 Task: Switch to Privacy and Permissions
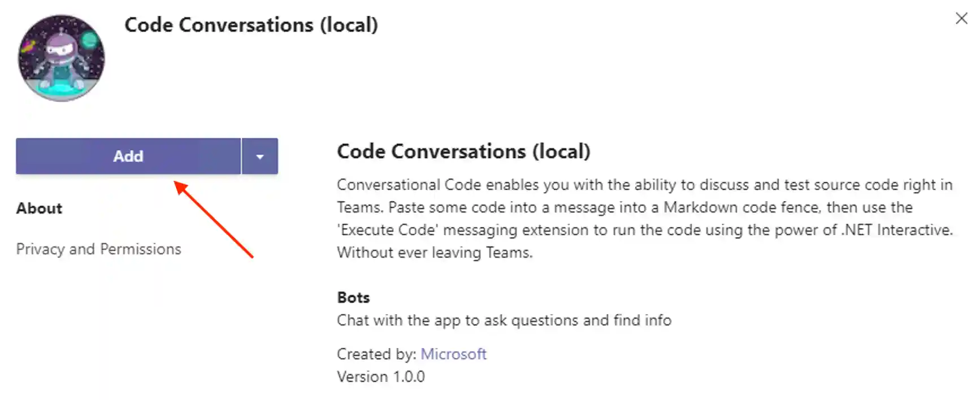tap(98, 249)
